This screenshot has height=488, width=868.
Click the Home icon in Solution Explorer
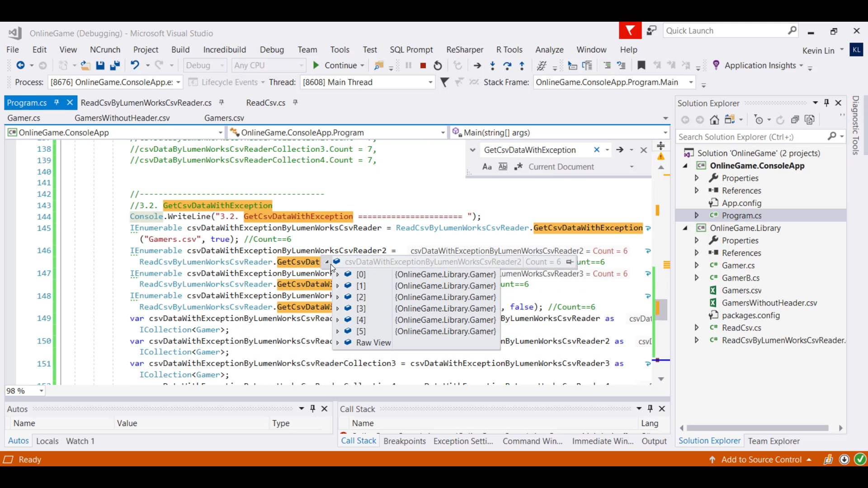[714, 120]
